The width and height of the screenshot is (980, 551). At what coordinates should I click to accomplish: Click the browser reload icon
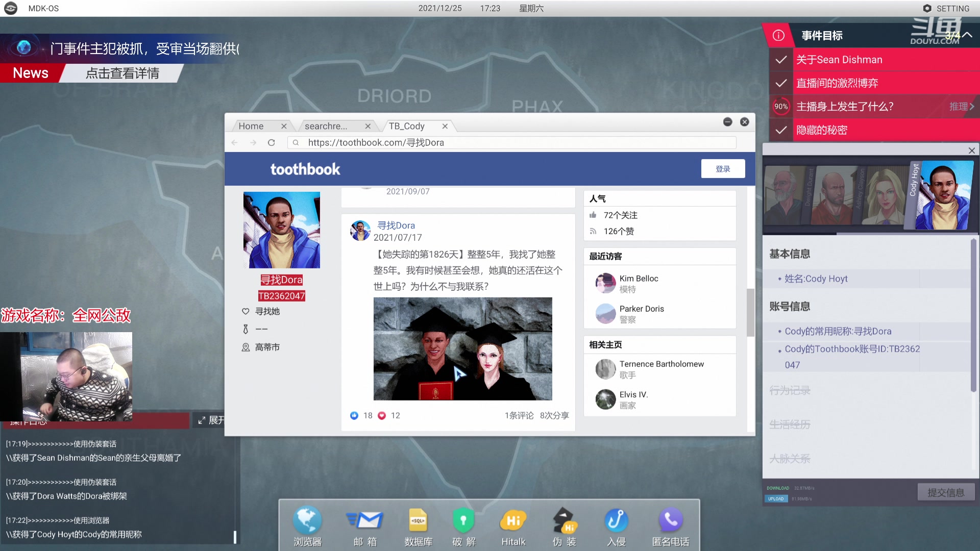(272, 143)
